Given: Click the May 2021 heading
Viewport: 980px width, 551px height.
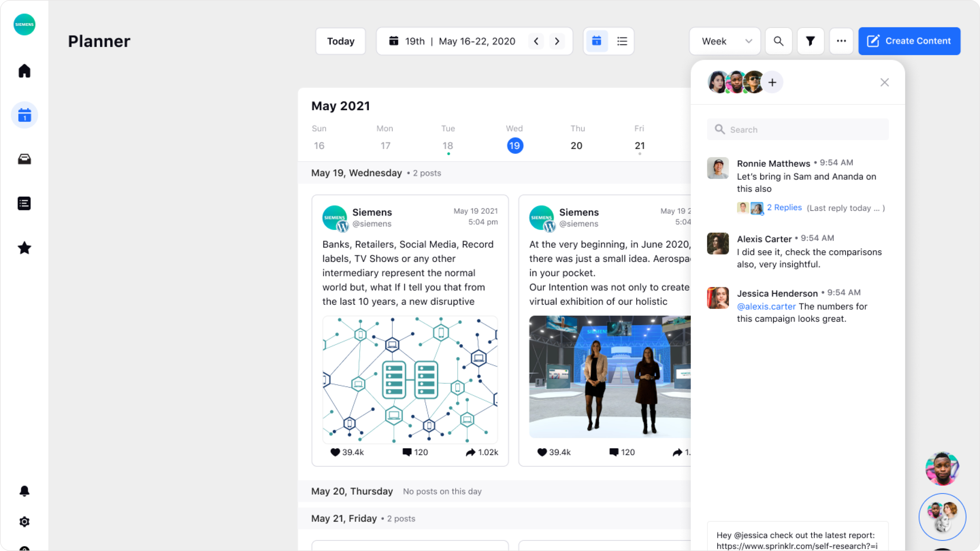Looking at the screenshot, I should pos(341,106).
